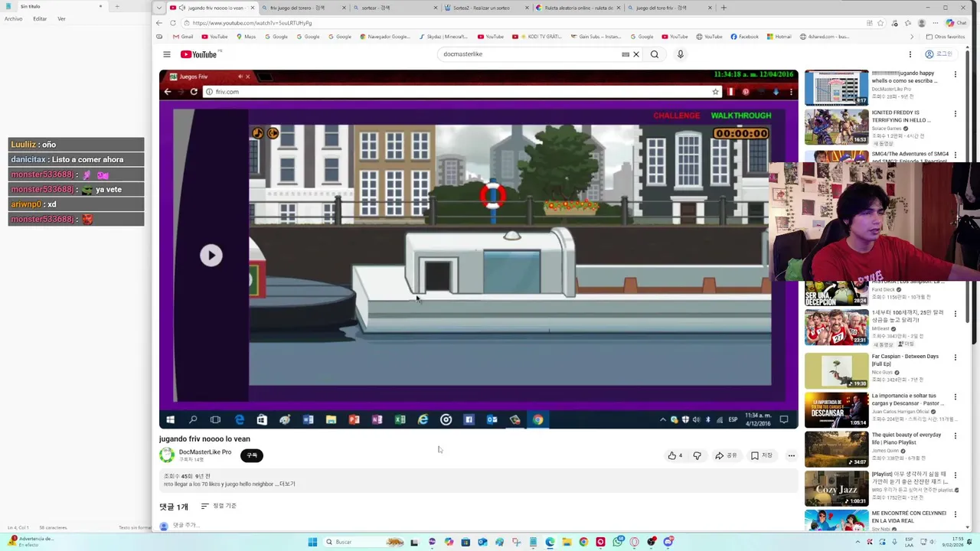
Task: Open the Editar menu in Notepad
Action: (x=40, y=19)
